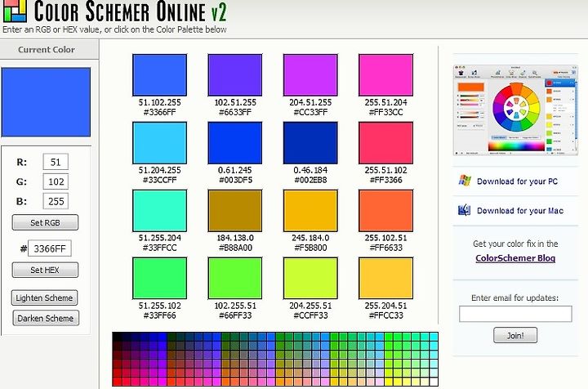Click the Windows logo download icon
The image size is (588, 389).
[465, 181]
